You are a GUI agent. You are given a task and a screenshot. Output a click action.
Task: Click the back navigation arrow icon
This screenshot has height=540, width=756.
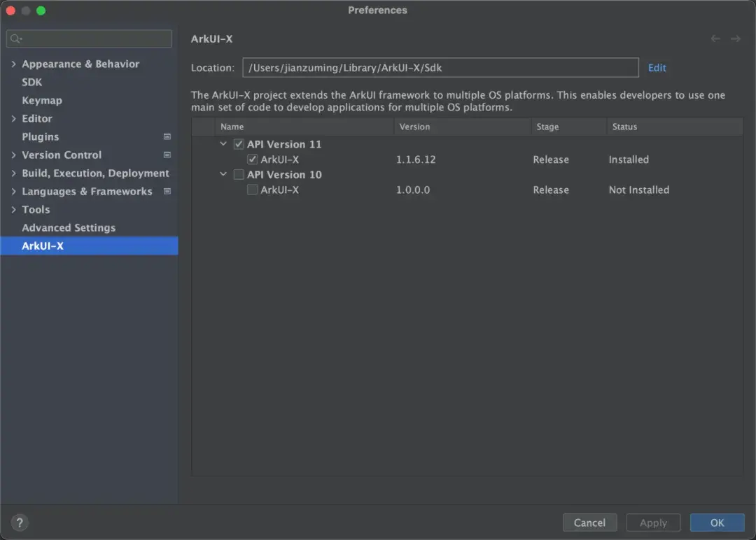[715, 39]
